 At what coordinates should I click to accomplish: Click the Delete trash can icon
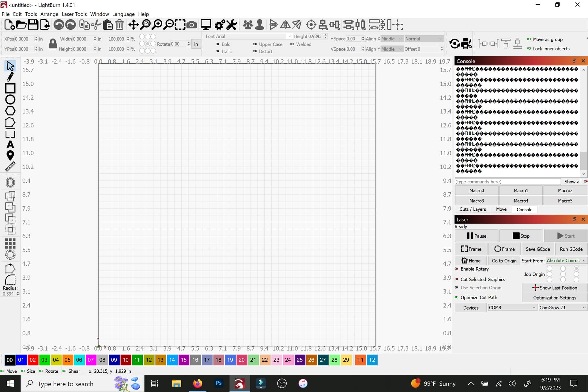120,24
